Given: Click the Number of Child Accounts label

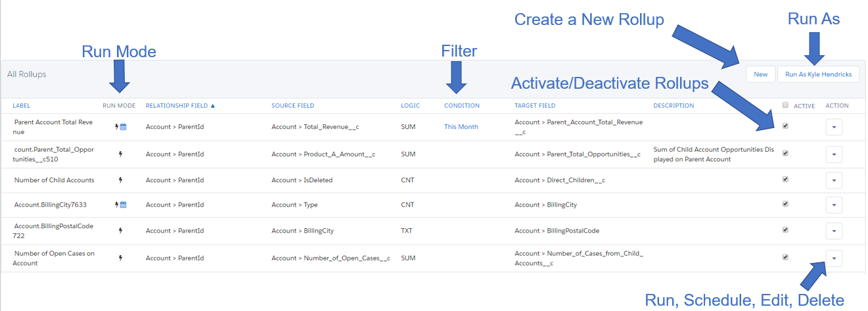Looking at the screenshot, I should (54, 180).
